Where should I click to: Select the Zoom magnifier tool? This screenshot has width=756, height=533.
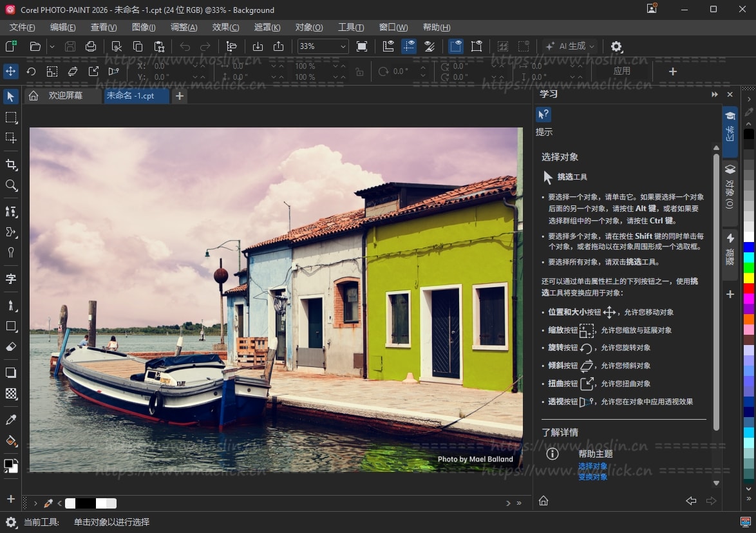pyautogui.click(x=11, y=185)
